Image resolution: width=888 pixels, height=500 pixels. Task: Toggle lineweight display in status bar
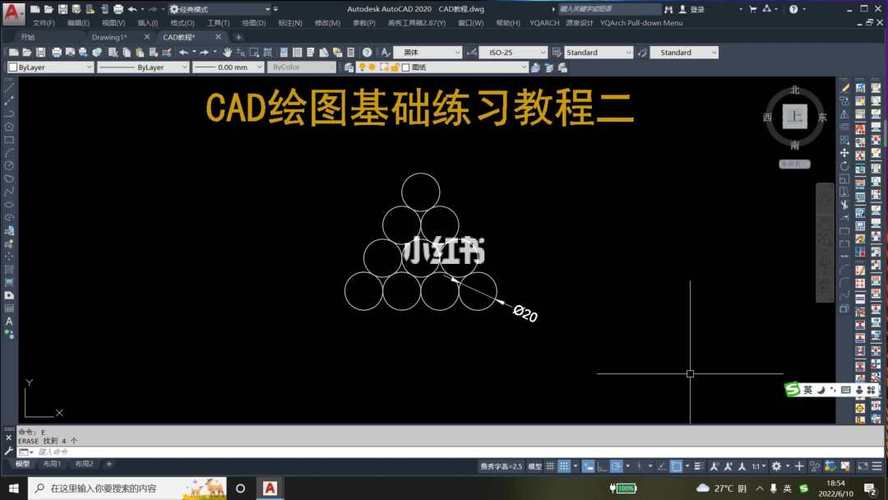coord(698,466)
